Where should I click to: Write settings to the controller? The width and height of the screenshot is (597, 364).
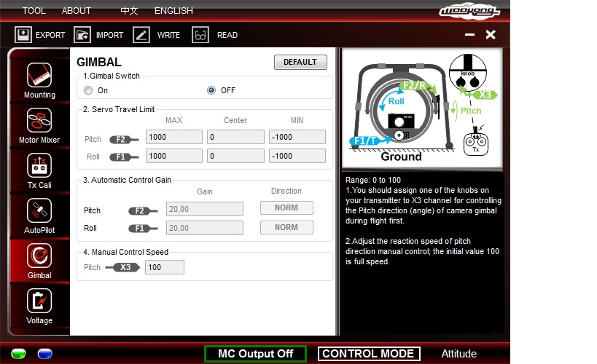tap(141, 35)
